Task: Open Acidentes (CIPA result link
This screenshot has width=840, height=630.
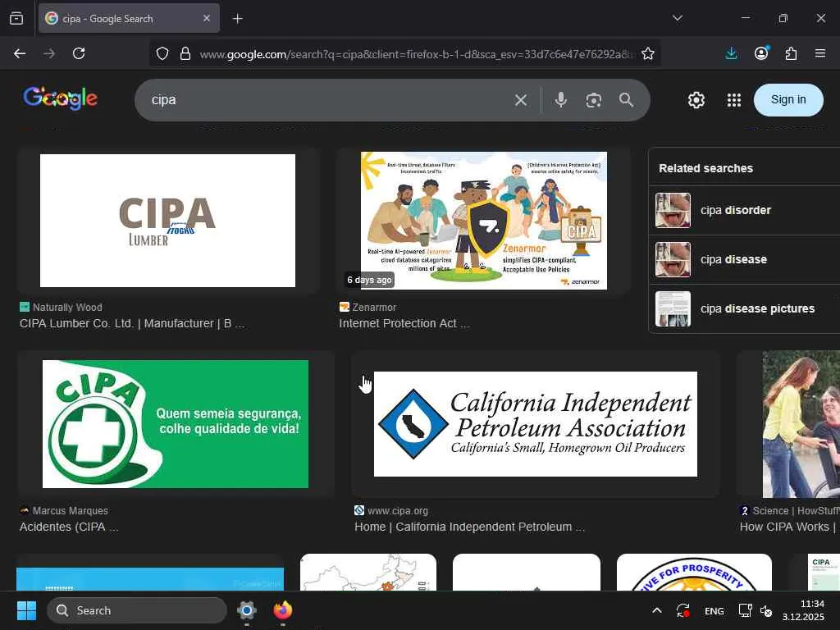Action: tap(69, 527)
